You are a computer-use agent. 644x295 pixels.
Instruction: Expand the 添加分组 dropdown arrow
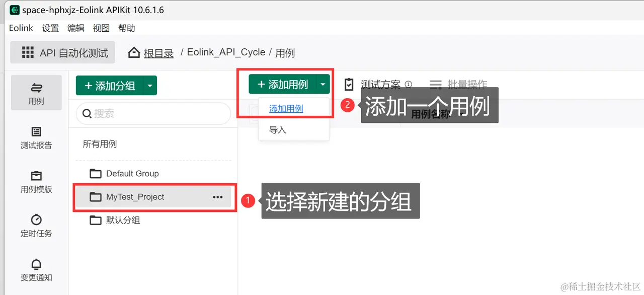(x=150, y=86)
